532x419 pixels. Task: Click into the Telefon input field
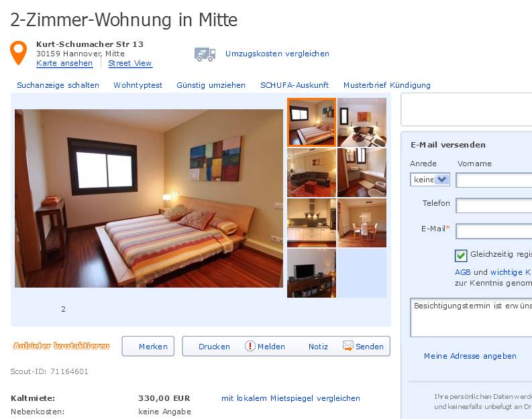click(494, 206)
